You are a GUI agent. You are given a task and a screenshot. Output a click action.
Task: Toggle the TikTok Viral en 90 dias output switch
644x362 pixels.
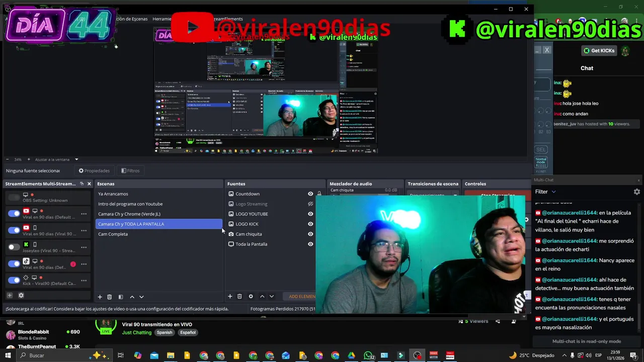tap(14, 263)
